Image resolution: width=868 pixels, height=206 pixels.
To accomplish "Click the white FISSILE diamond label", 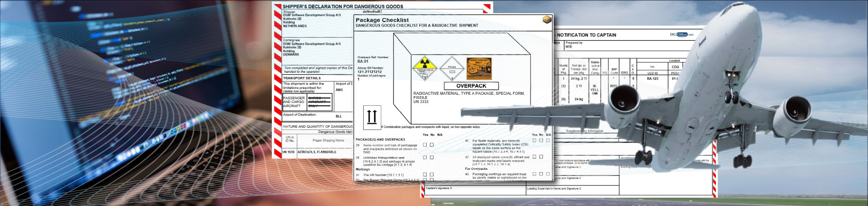I will click(x=451, y=69).
